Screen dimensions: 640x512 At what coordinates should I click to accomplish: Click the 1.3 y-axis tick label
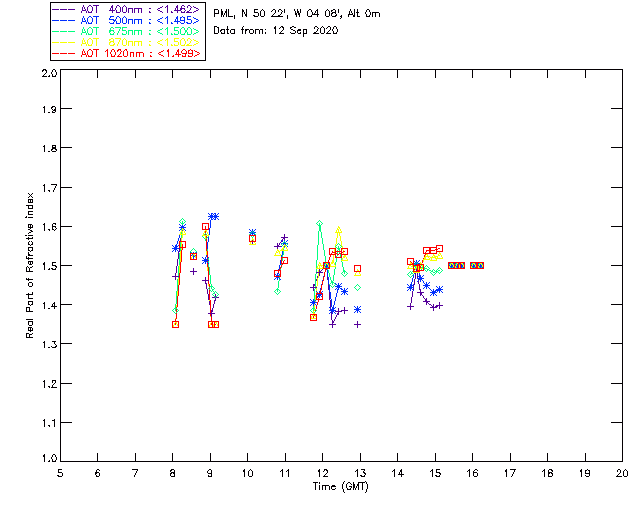[49, 344]
